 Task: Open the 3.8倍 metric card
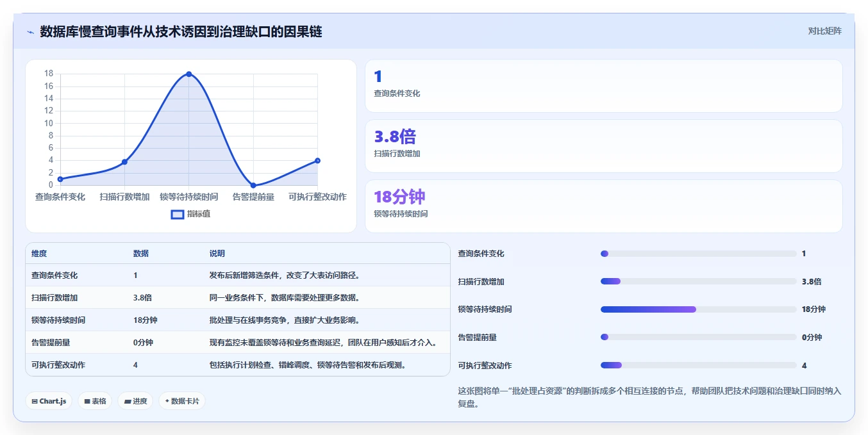[603, 146]
